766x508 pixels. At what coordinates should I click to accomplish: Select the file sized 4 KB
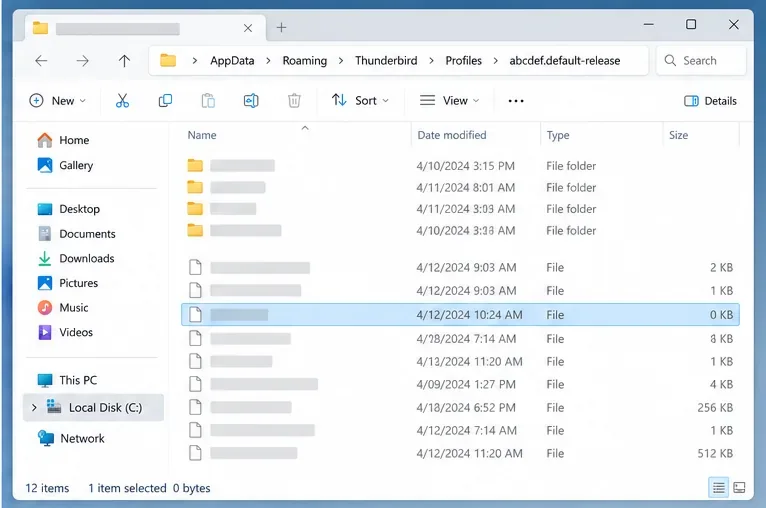pos(460,384)
